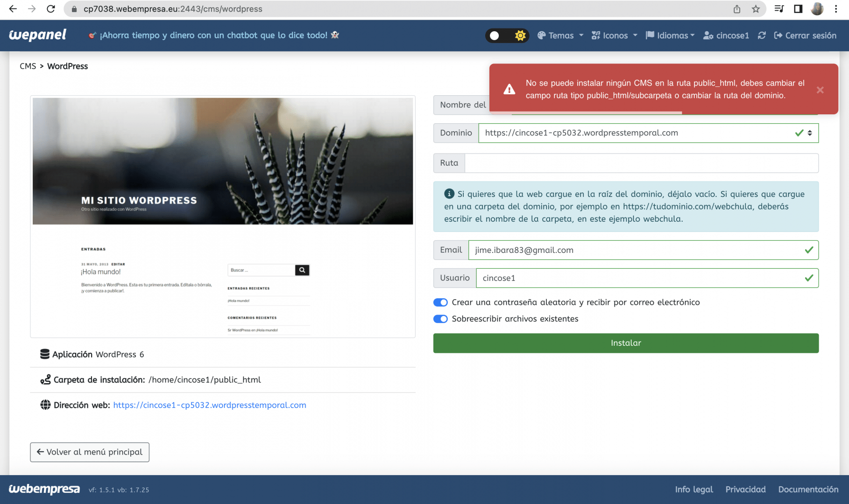Screen dimensions: 849x504
Task: Toggle Sobreescribir archivos existentes switch
Action: click(440, 319)
